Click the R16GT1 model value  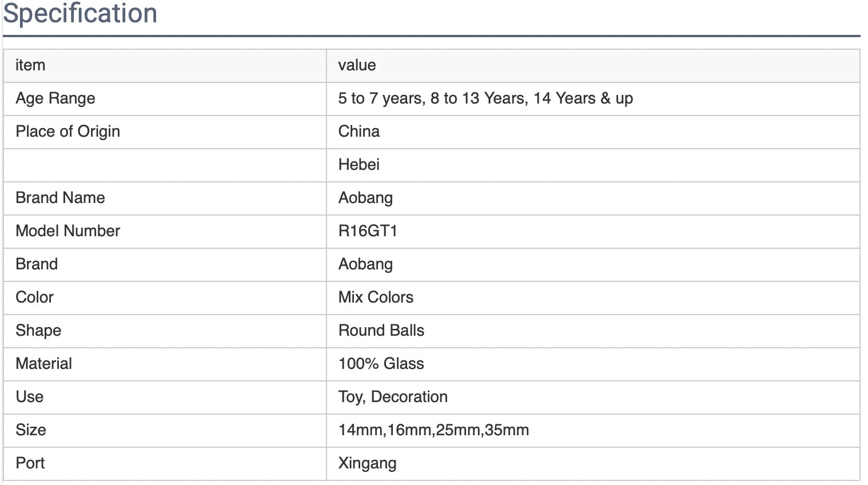pos(368,231)
